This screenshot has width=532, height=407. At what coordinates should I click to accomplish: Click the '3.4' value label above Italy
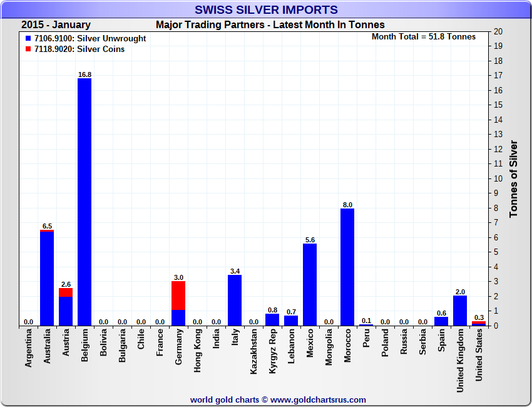(235, 271)
